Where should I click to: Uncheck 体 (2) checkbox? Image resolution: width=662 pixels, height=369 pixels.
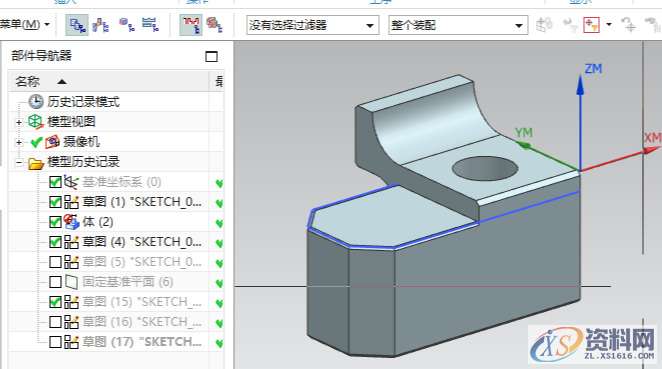(55, 222)
